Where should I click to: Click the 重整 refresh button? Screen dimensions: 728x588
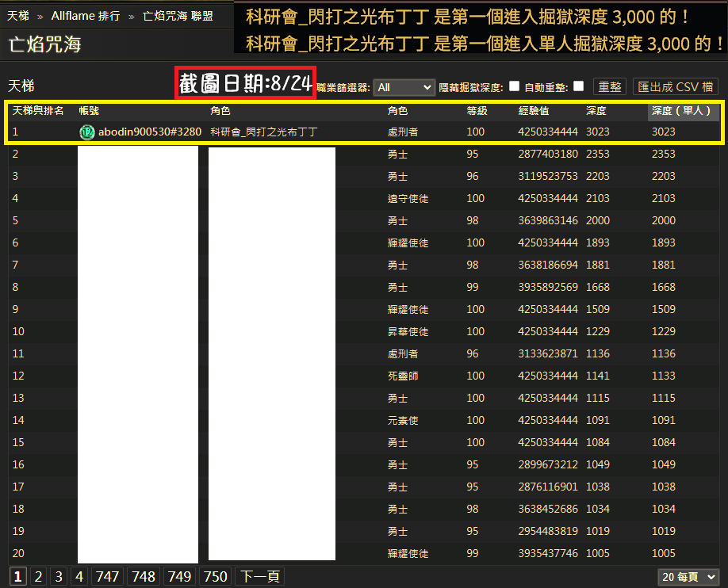[610, 87]
